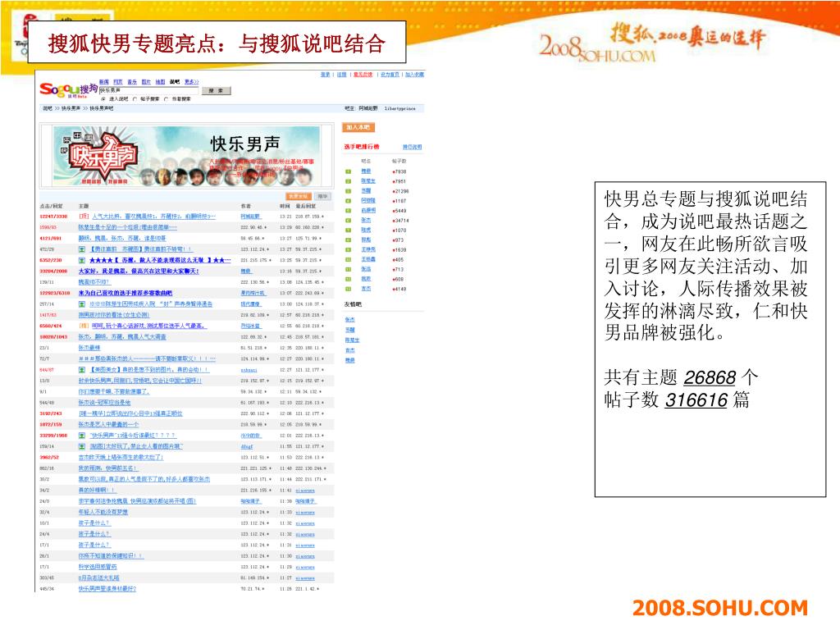
Task: Open image icon in the 472/29 thread row
Action: 82,249
